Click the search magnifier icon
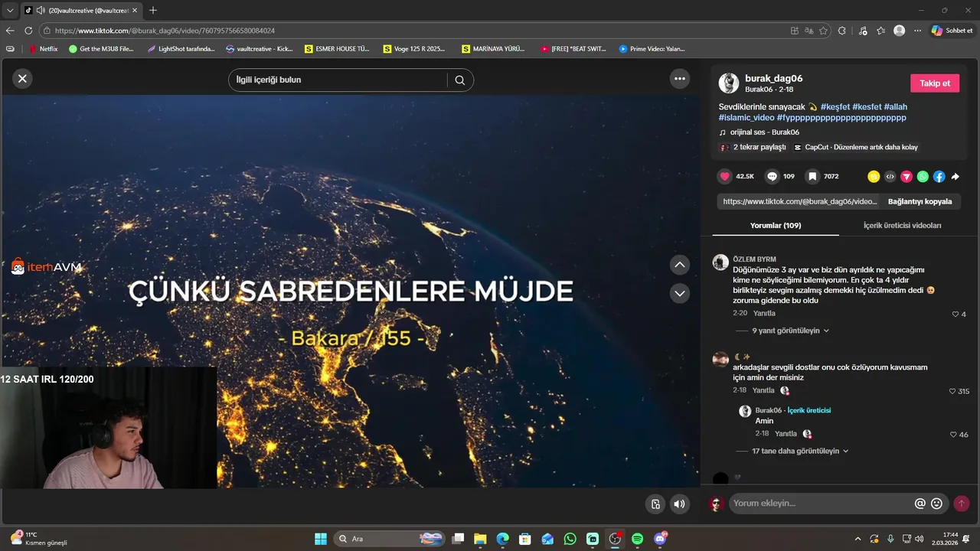The height and width of the screenshot is (551, 980). coord(459,80)
